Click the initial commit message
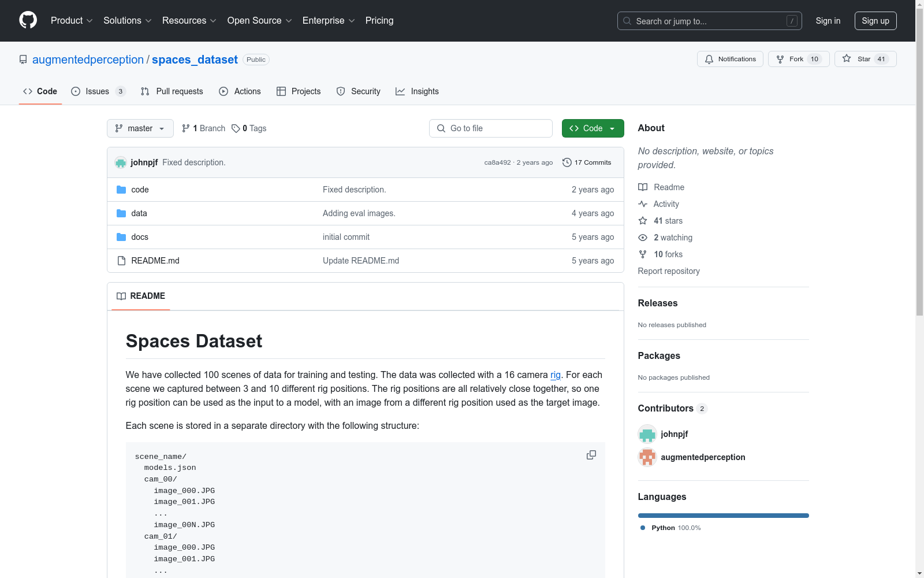Screen dimensions: 924x578 [x=346, y=237]
